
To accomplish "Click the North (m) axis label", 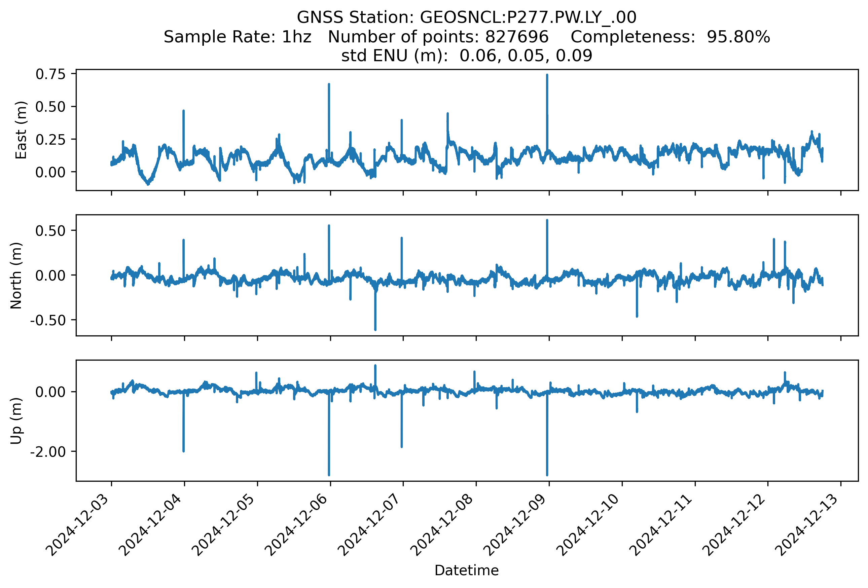I will 16,275.
